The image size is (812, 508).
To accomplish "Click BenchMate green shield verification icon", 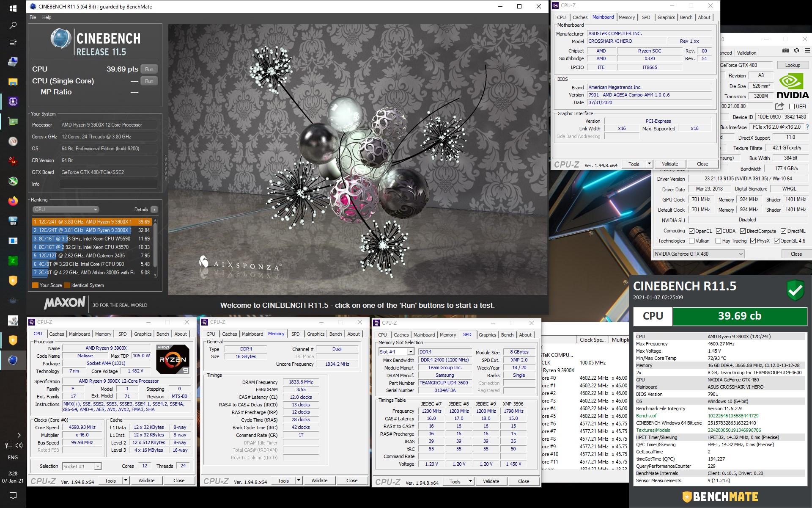I will [795, 290].
